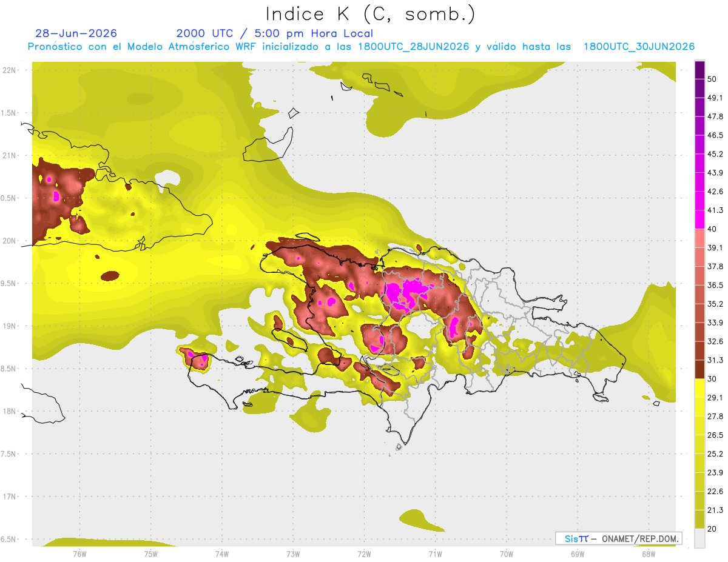
Task: Click the bright magenta swatch between 40 and 41.3
Action: pos(699,219)
